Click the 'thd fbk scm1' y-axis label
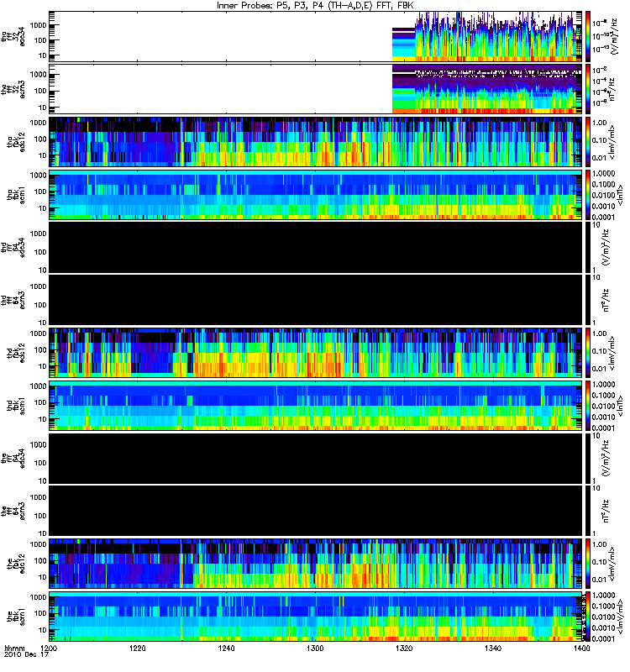This screenshot has width=630, height=672. pos(16,406)
